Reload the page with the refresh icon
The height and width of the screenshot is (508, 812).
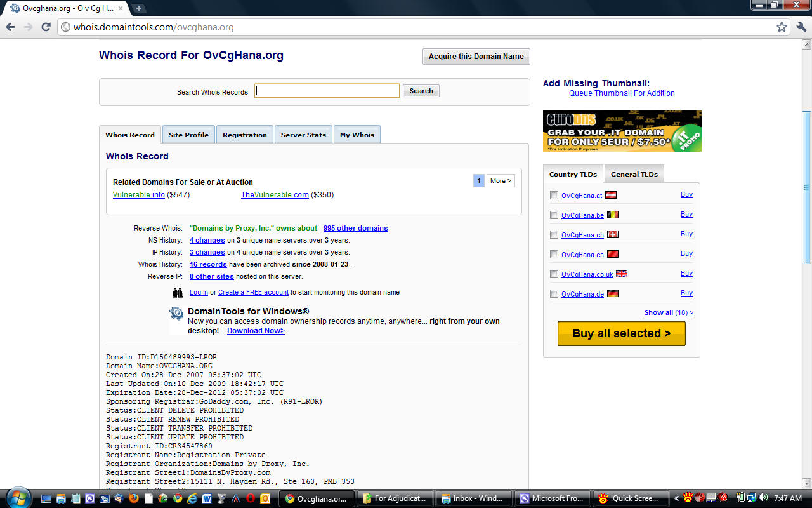(46, 27)
